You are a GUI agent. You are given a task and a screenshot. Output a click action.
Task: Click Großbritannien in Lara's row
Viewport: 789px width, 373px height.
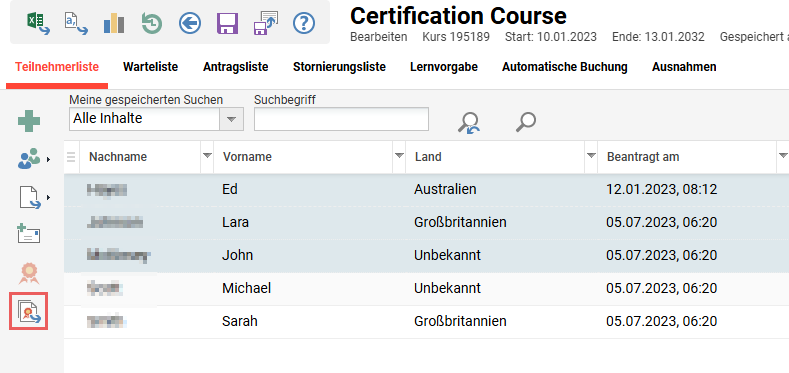tap(460, 222)
